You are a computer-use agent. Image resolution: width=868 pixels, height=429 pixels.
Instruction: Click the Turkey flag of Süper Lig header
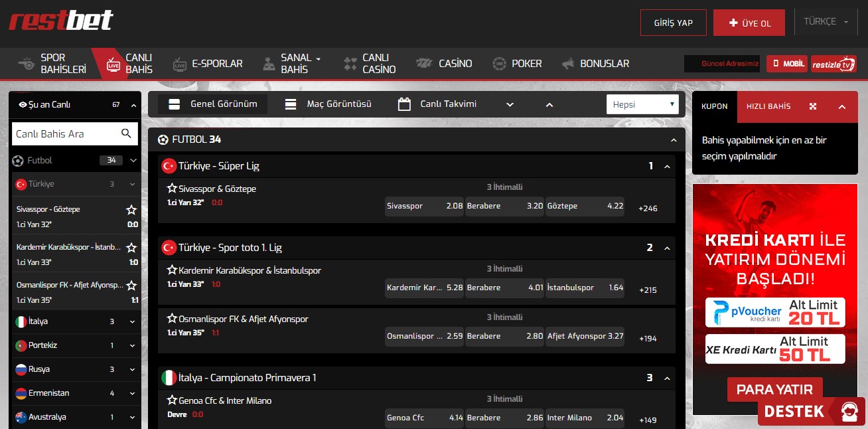(169, 166)
